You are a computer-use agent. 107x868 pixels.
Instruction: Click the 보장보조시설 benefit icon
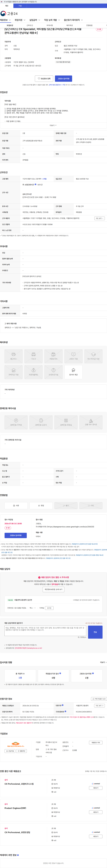click(53, 372)
